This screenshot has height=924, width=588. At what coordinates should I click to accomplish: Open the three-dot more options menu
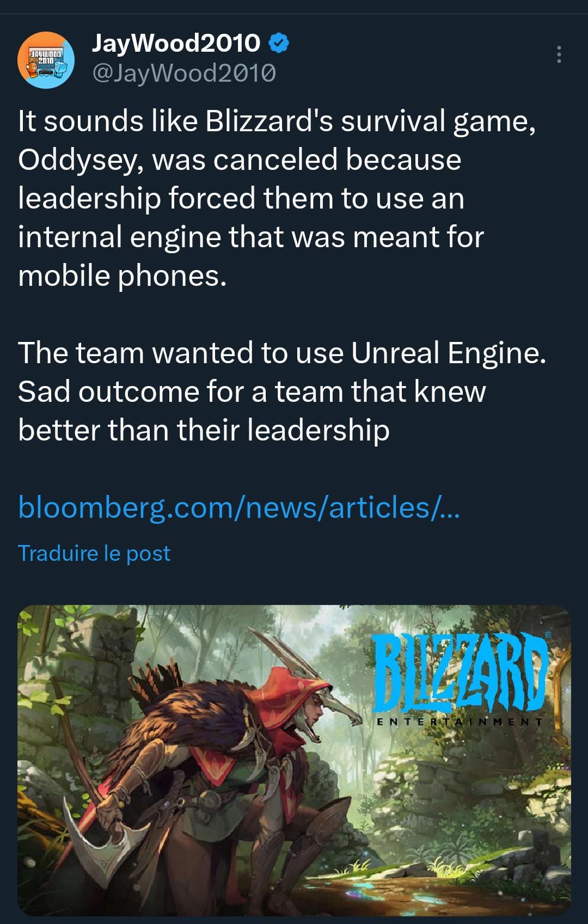559,55
